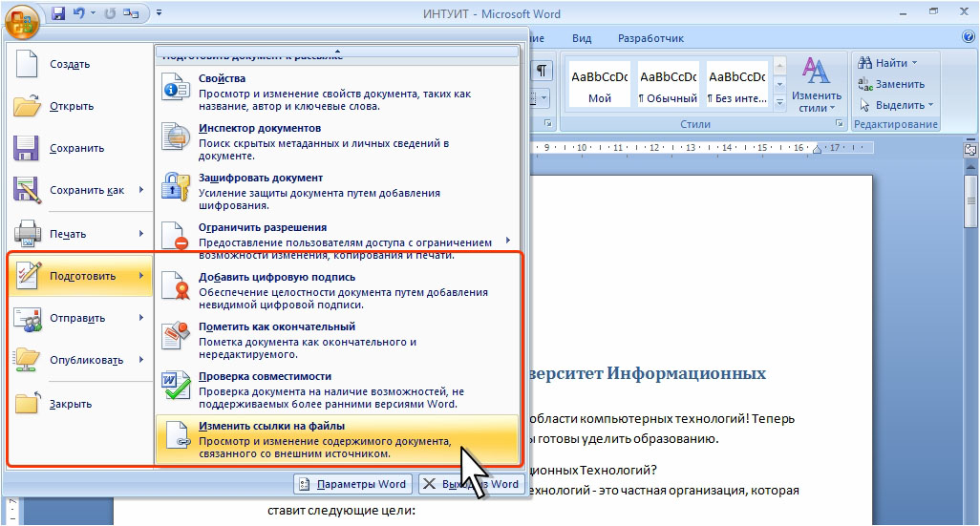The width and height of the screenshot is (980, 526).
Task: Click the ruler toggle above vertical scrollbar
Action: 970,149
